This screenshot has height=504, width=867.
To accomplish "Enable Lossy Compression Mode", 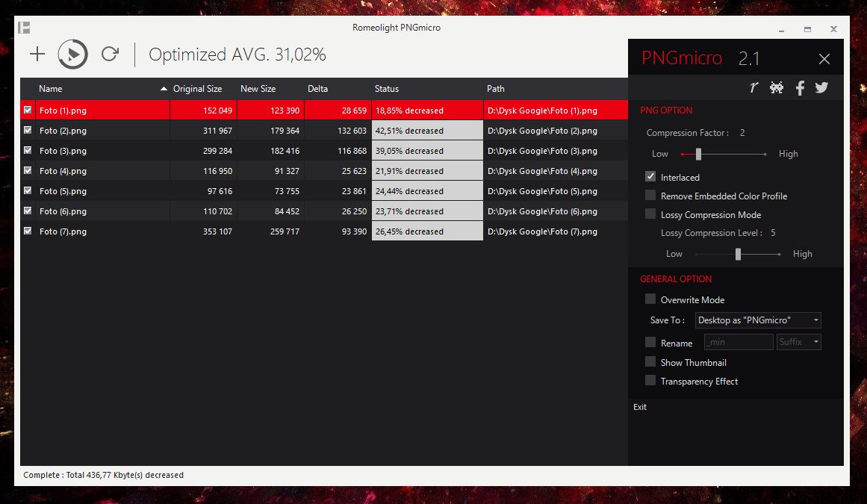I will [650, 214].
